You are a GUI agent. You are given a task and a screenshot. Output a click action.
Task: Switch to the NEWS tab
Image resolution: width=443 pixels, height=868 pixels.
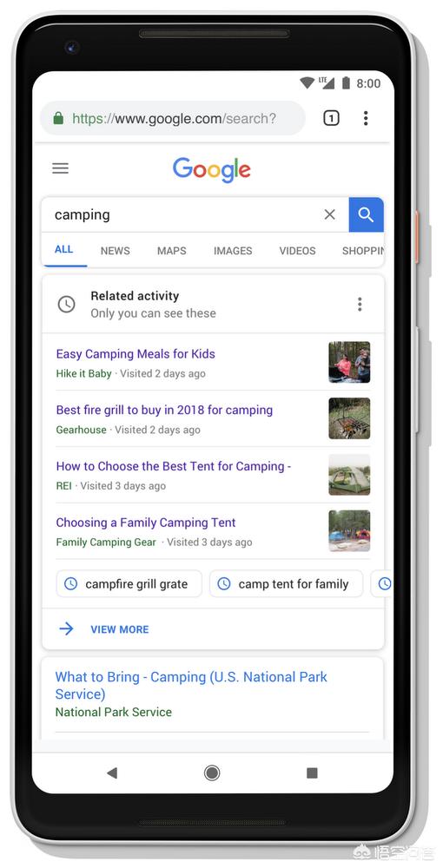[x=116, y=251]
